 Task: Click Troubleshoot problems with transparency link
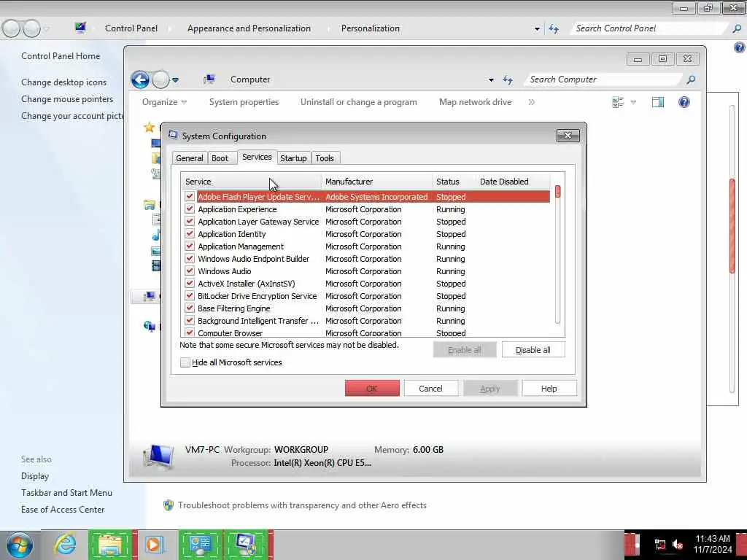[x=302, y=505]
